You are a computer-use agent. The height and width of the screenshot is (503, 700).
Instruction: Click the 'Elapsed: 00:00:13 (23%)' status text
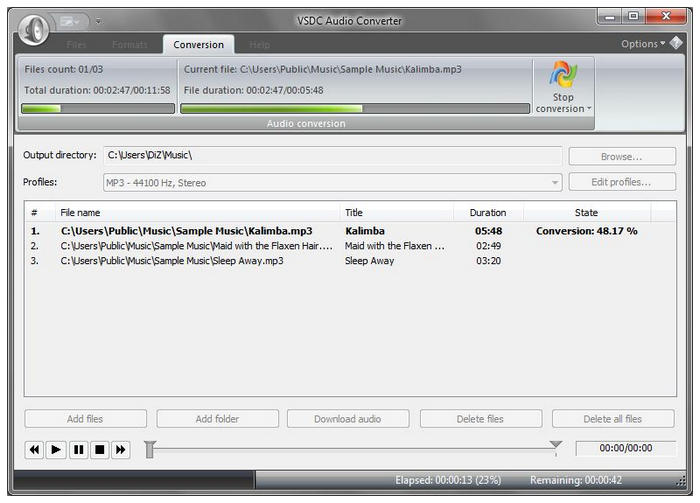(448, 480)
